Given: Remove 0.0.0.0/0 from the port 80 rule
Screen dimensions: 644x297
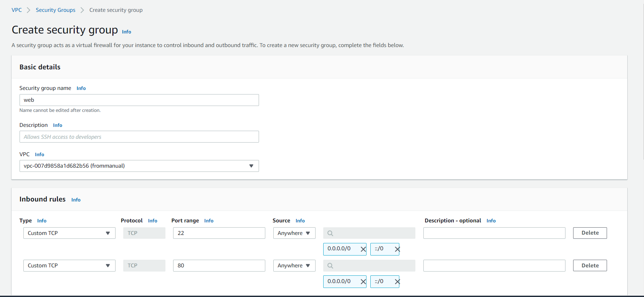Looking at the screenshot, I should coord(363,282).
